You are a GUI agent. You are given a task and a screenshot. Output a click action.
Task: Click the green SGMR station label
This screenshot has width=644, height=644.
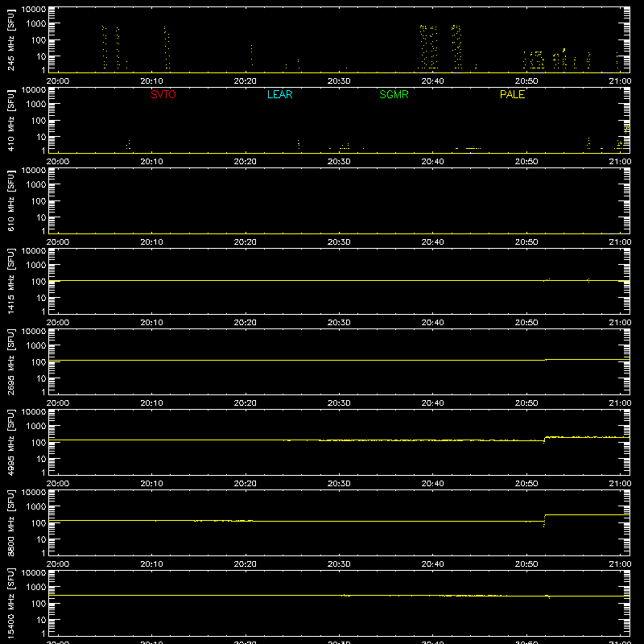coord(394,94)
